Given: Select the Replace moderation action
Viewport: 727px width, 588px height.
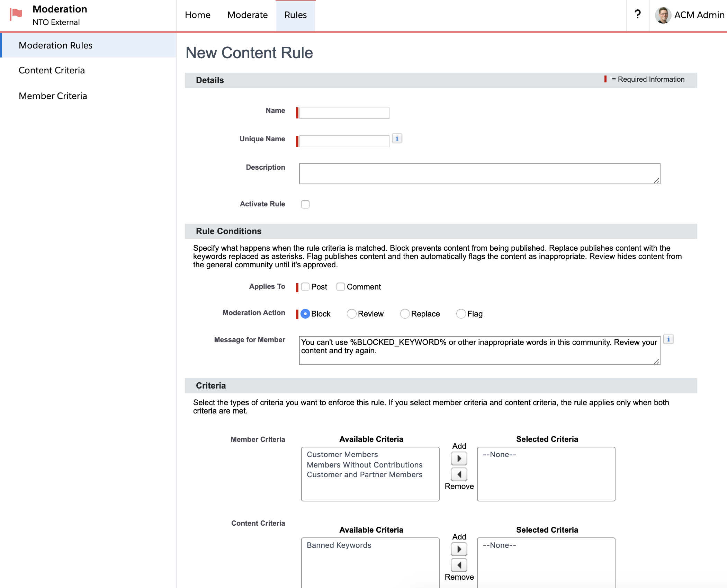Looking at the screenshot, I should tap(404, 314).
